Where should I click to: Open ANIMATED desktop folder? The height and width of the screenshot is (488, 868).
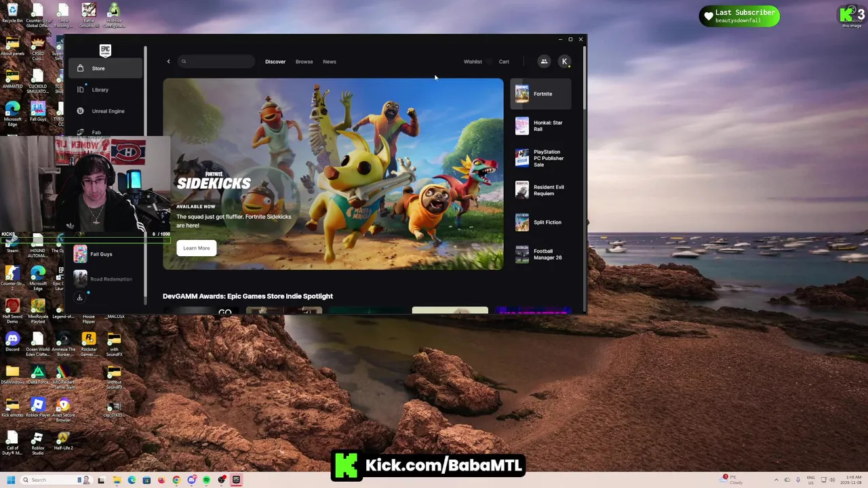12,79
